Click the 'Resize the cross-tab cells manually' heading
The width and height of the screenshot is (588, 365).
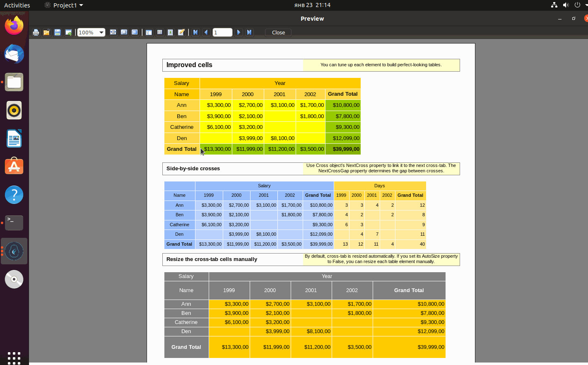212,259
